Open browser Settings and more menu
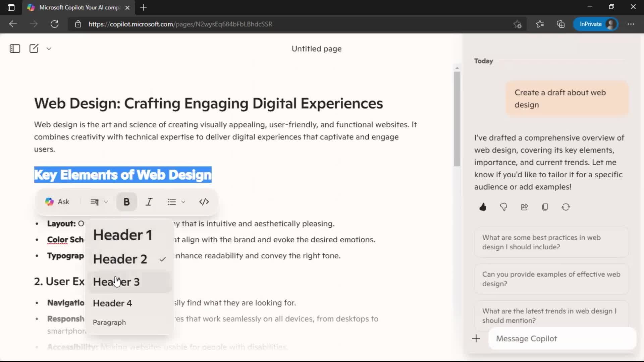 (x=631, y=24)
